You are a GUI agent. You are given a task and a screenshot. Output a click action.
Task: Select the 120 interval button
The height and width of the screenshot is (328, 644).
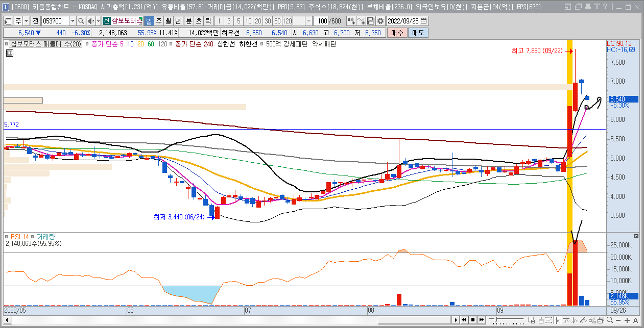click(x=287, y=21)
